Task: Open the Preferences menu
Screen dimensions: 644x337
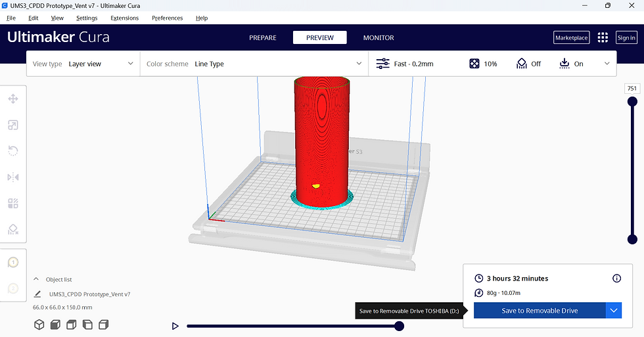Action: [x=167, y=18]
